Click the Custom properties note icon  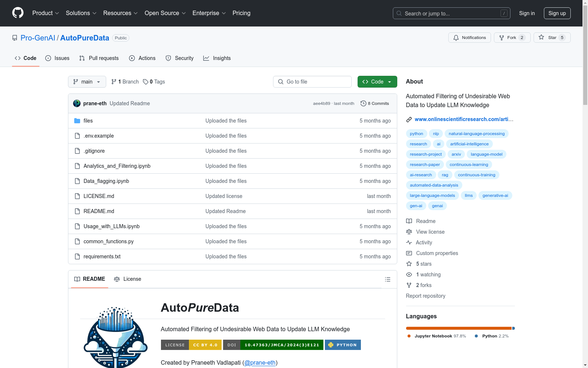pos(409,253)
